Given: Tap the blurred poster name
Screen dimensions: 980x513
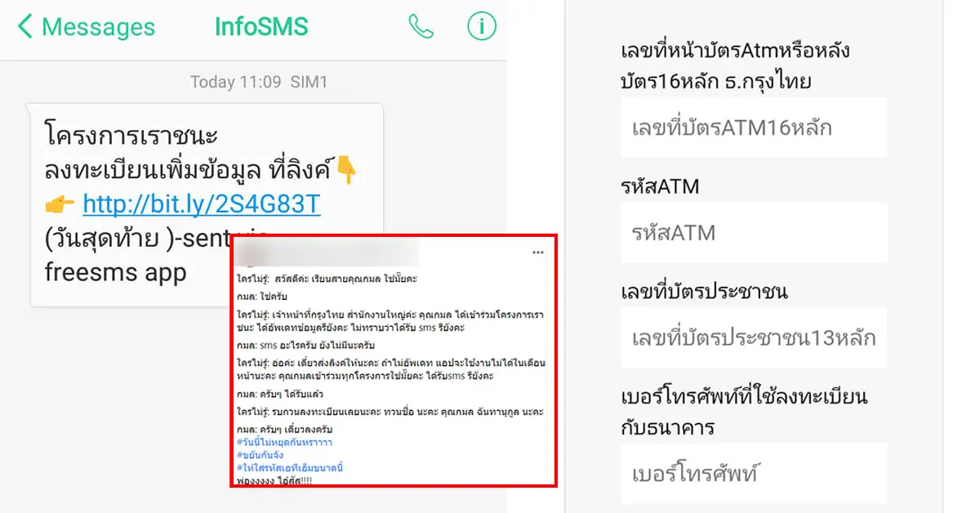Looking at the screenshot, I should 327,254.
